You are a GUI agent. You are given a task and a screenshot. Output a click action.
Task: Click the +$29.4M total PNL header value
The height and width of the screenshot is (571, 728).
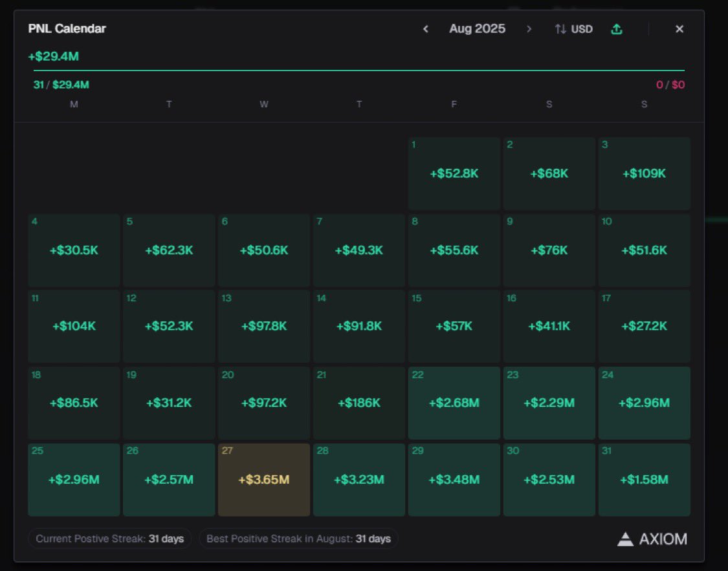point(54,57)
